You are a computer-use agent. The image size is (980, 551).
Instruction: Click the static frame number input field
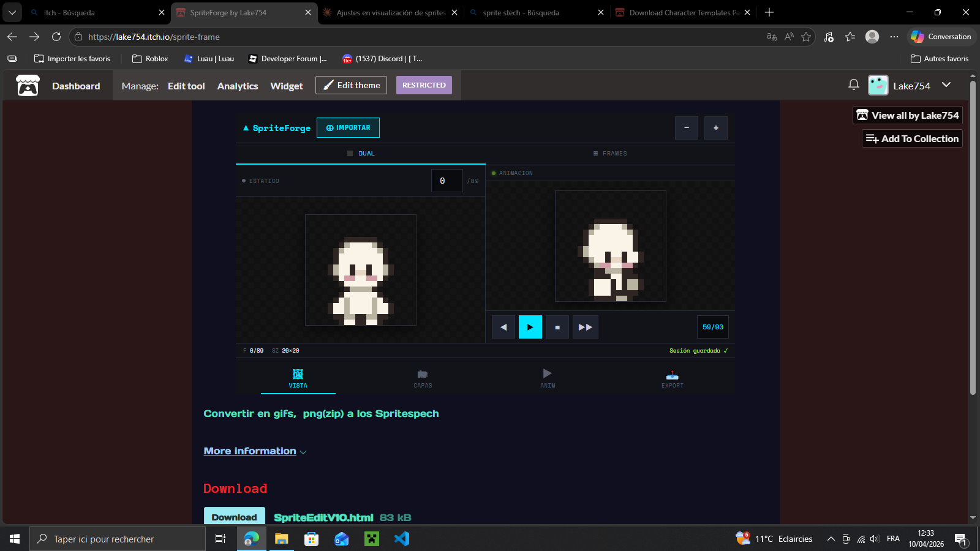(447, 181)
